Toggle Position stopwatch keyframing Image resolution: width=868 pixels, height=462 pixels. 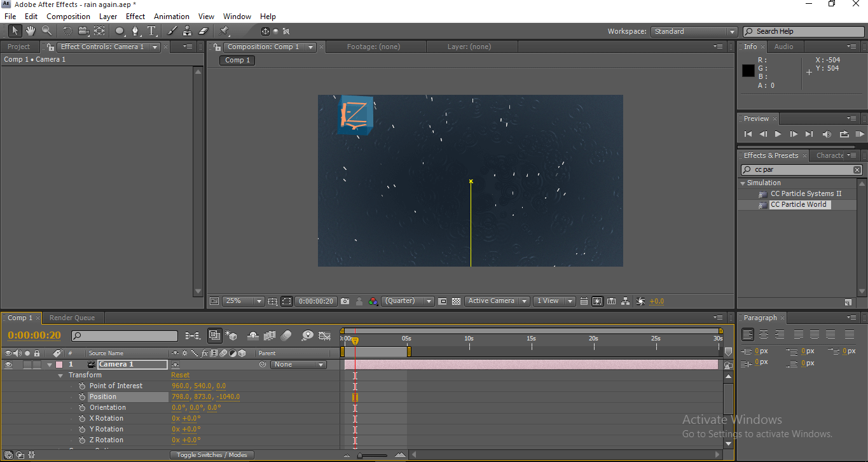[82, 397]
